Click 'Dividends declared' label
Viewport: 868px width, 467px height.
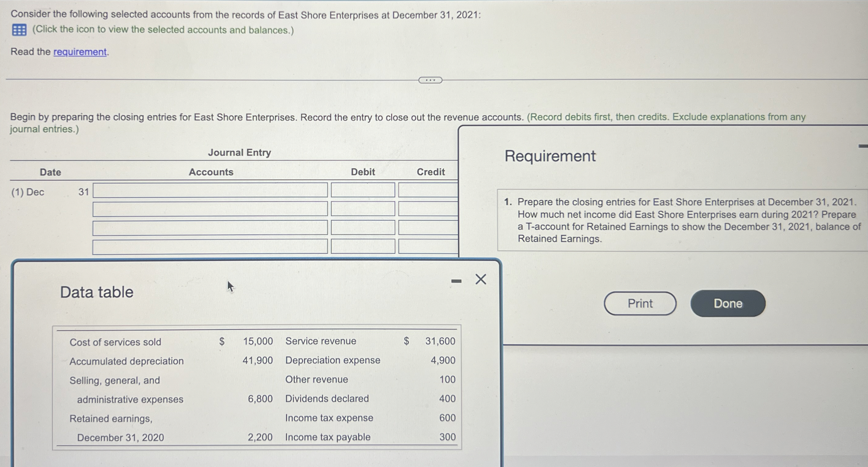327,399
